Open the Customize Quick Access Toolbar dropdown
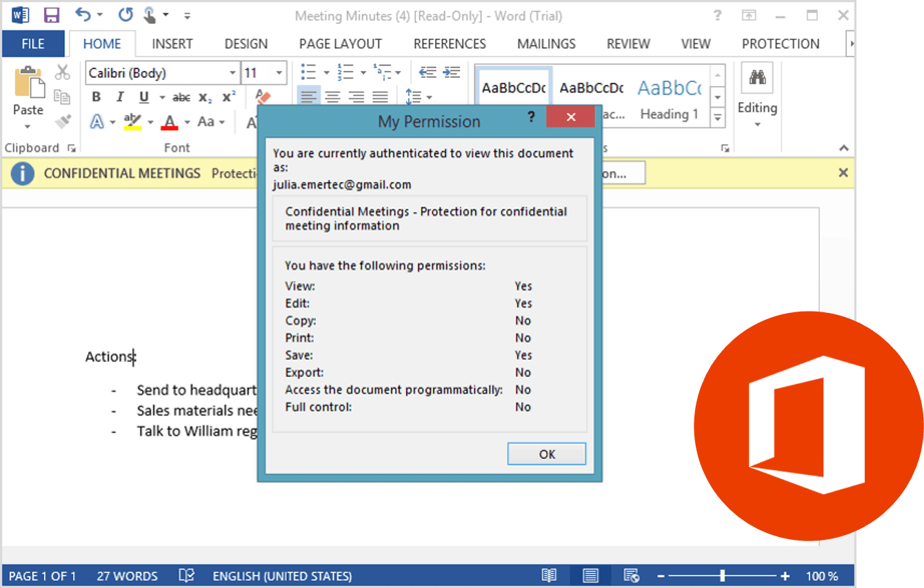 [x=187, y=15]
